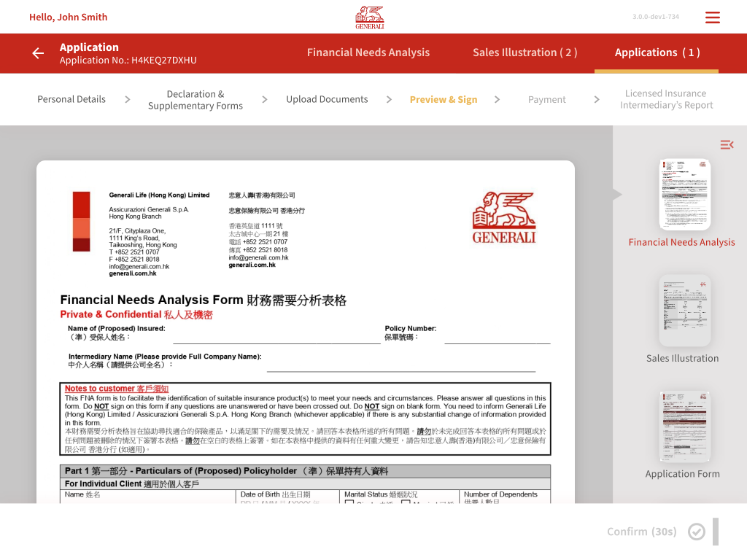Select the Preview & Sign step
The image size is (747, 560).
pos(444,99)
